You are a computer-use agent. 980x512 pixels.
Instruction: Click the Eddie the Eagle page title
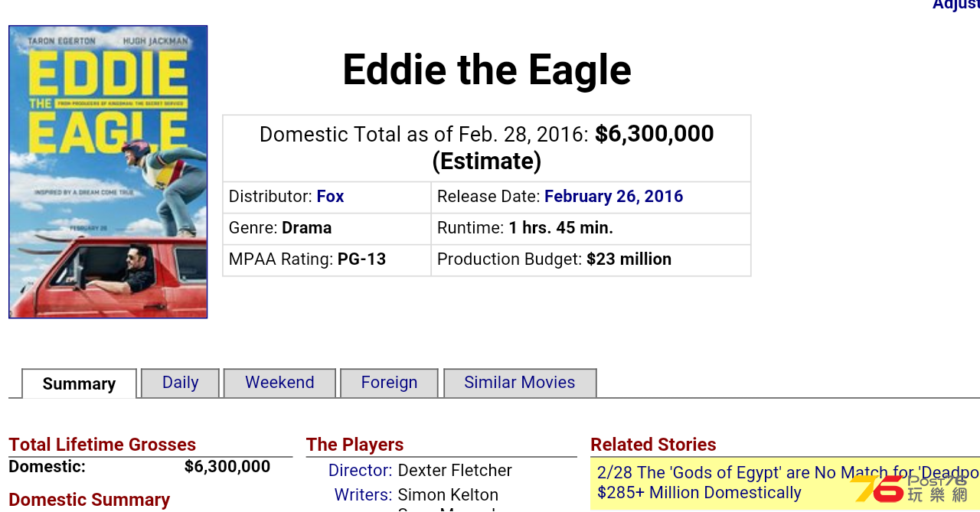(x=487, y=70)
